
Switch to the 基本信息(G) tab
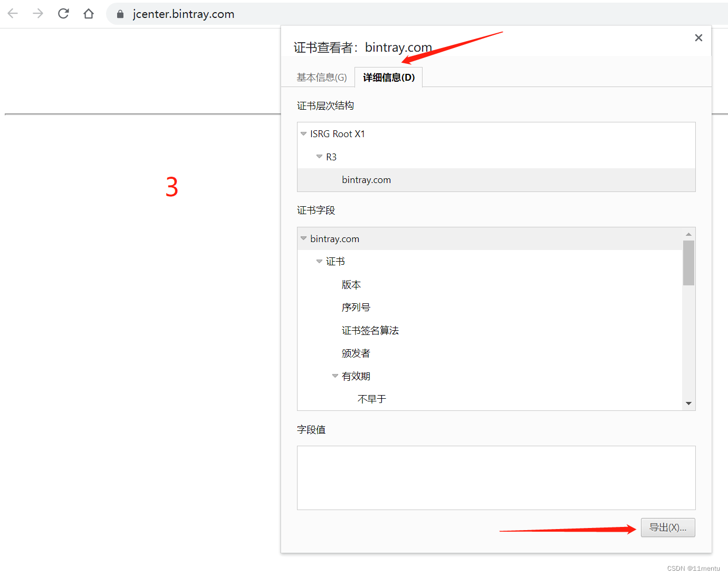pyautogui.click(x=322, y=78)
